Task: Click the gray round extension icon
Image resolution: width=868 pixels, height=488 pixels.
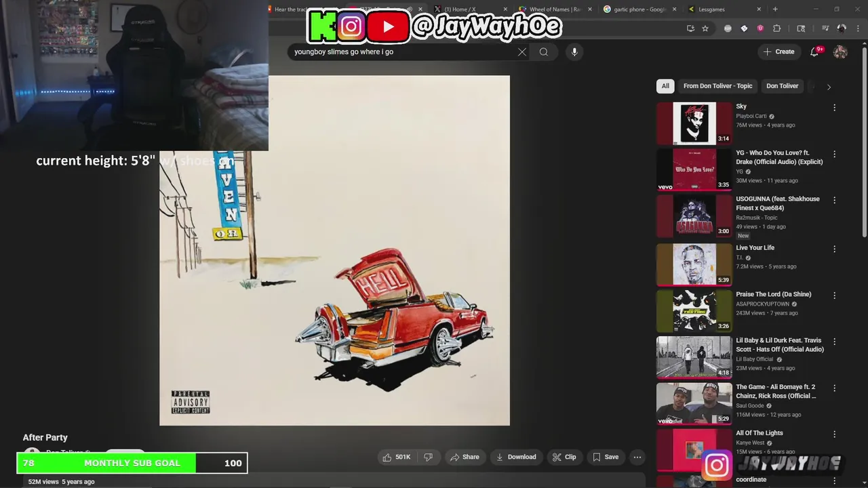Action: [728, 28]
